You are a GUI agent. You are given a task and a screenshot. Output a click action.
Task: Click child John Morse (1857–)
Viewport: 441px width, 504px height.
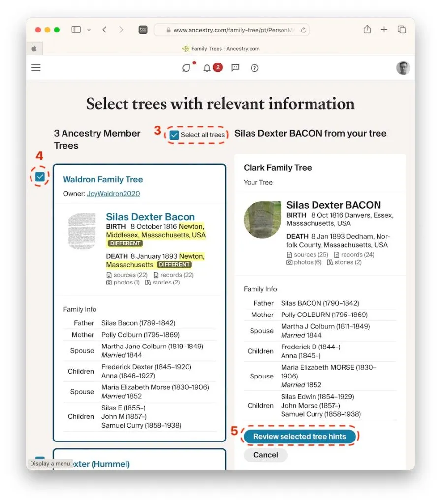[x=311, y=406]
